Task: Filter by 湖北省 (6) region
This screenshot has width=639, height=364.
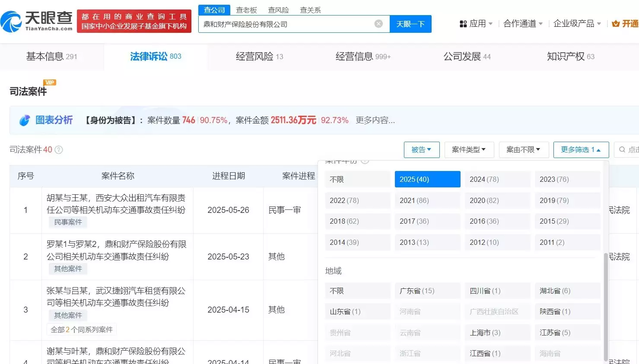Action: click(x=568, y=291)
